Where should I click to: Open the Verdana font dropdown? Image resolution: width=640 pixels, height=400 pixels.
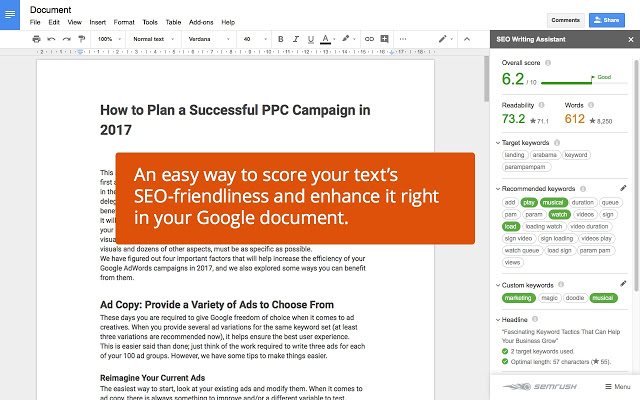pyautogui.click(x=209, y=39)
